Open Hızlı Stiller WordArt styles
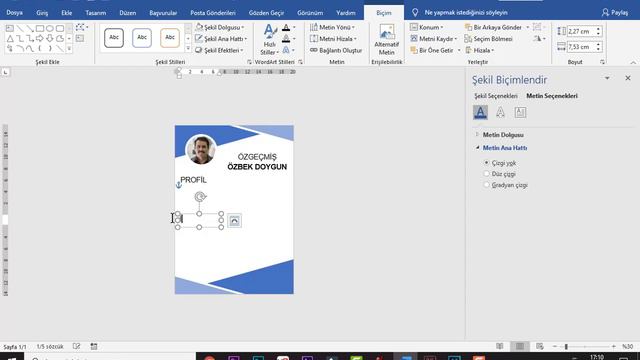Screen dimensions: 640x360 coord(269,40)
